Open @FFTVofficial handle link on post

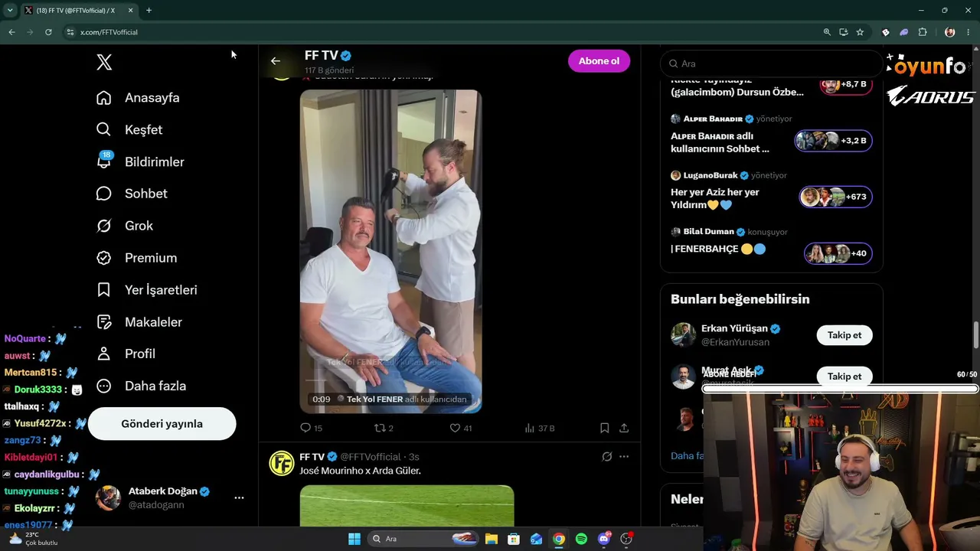pos(371,457)
